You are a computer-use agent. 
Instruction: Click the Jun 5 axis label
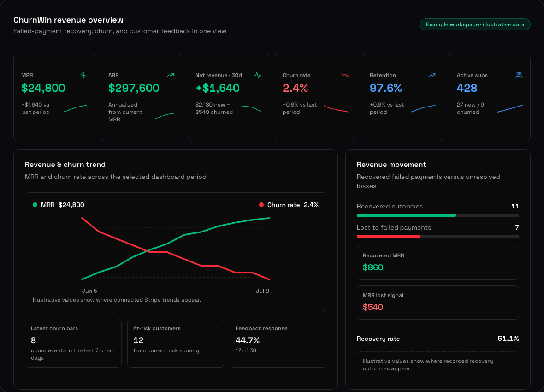(89, 291)
